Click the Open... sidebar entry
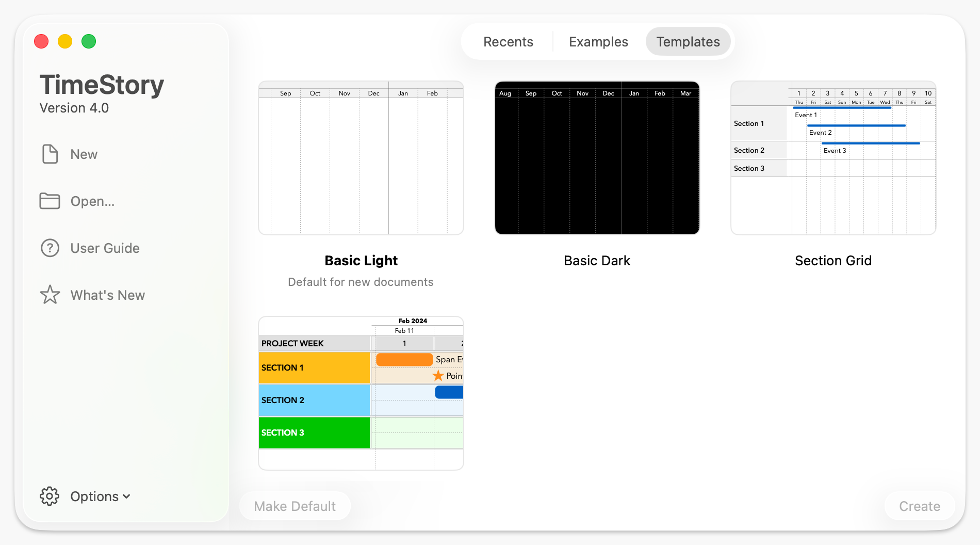 [x=92, y=201]
